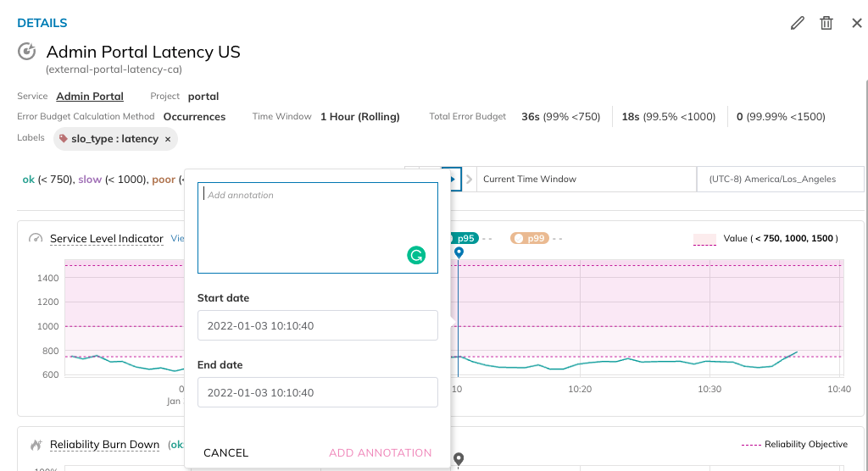Click the DETAILS header text

click(x=42, y=23)
